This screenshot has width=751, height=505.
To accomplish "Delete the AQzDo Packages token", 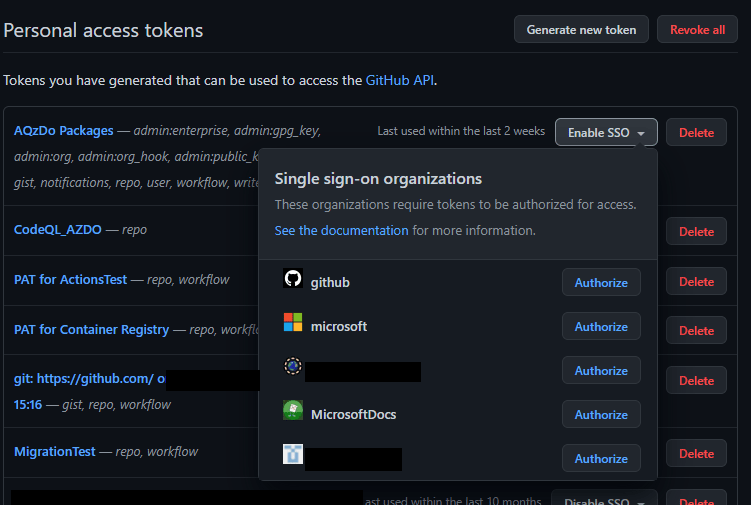I will tap(696, 132).
